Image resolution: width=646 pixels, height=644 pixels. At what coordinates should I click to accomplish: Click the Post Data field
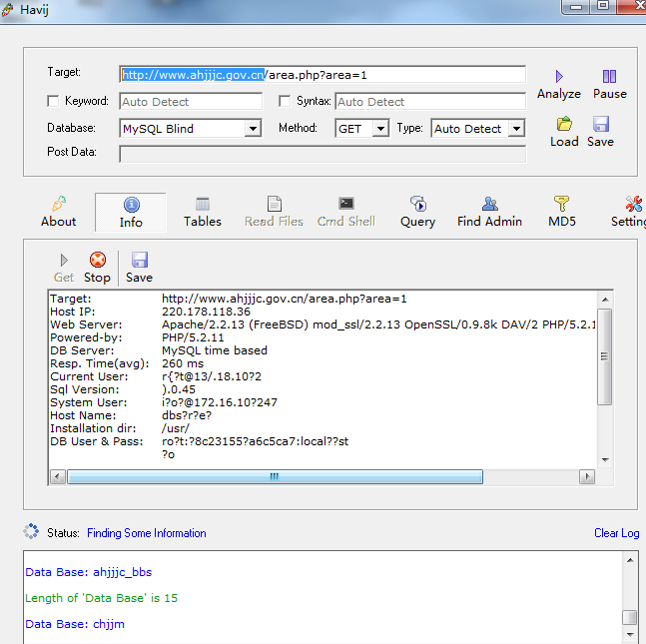coord(323,154)
